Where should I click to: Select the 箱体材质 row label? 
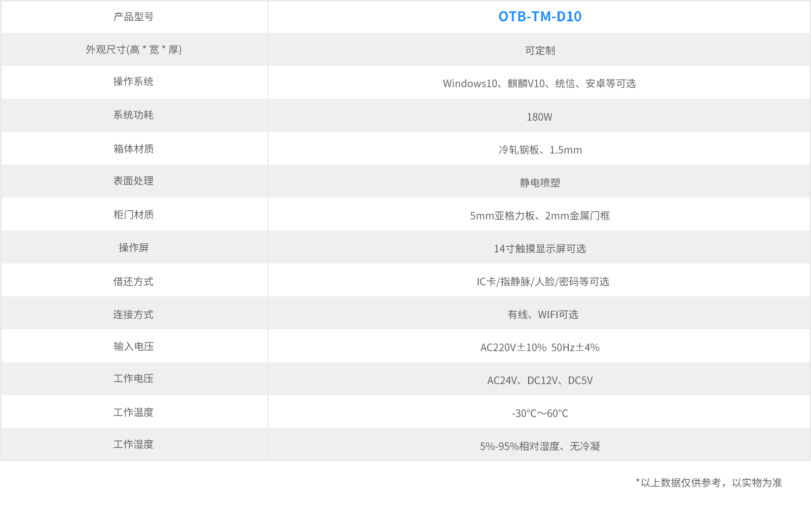(133, 149)
